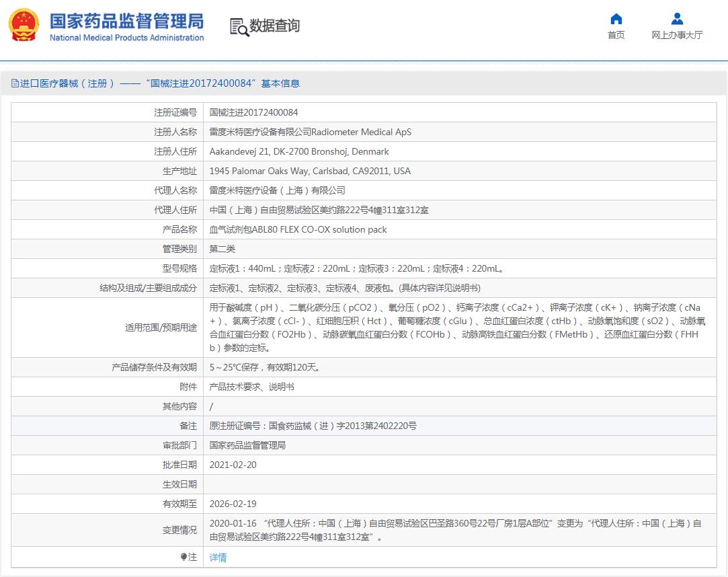Click the 产品储存条件及有效期 label
Image resolution: width=728 pixels, height=577 pixels.
coord(154,367)
